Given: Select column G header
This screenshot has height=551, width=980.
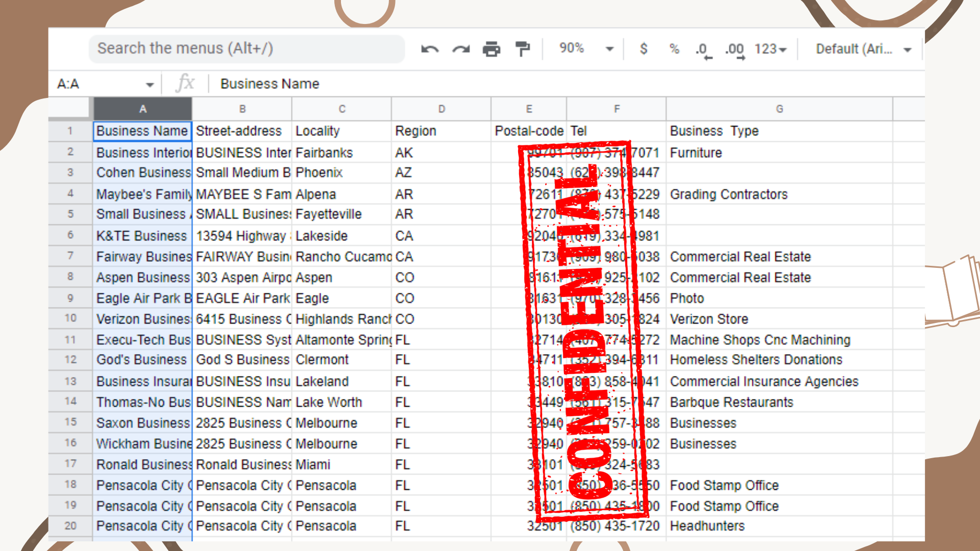Looking at the screenshot, I should (779, 109).
